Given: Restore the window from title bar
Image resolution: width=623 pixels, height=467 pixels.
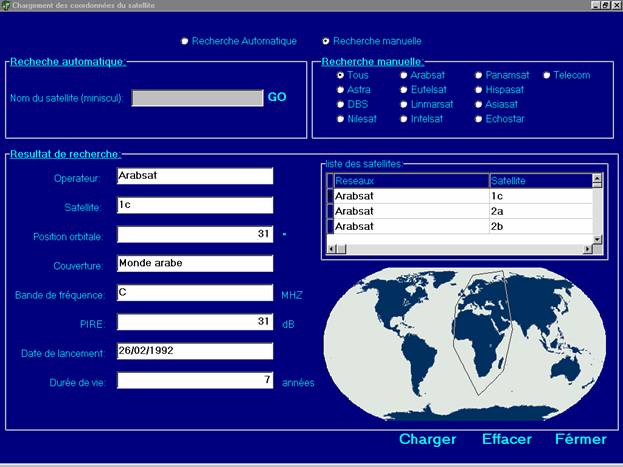Looking at the screenshot, I should click(x=605, y=5).
